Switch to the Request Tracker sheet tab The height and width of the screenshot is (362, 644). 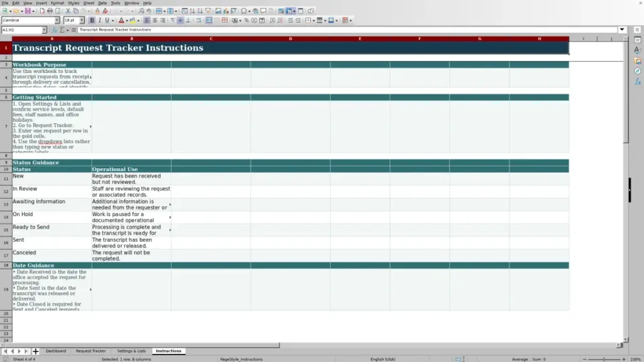tap(91, 351)
